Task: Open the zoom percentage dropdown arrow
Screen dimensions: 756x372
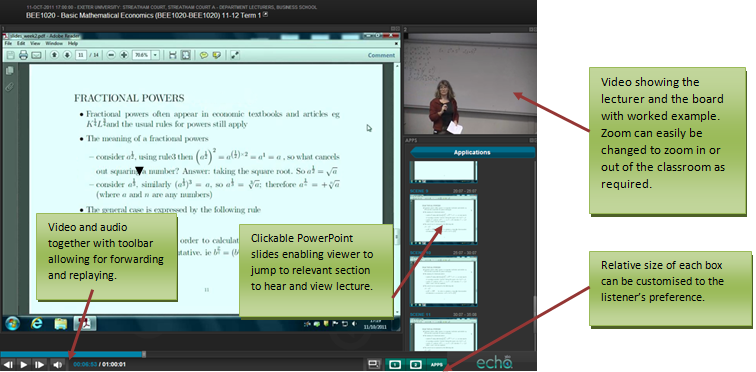Action: (x=155, y=55)
